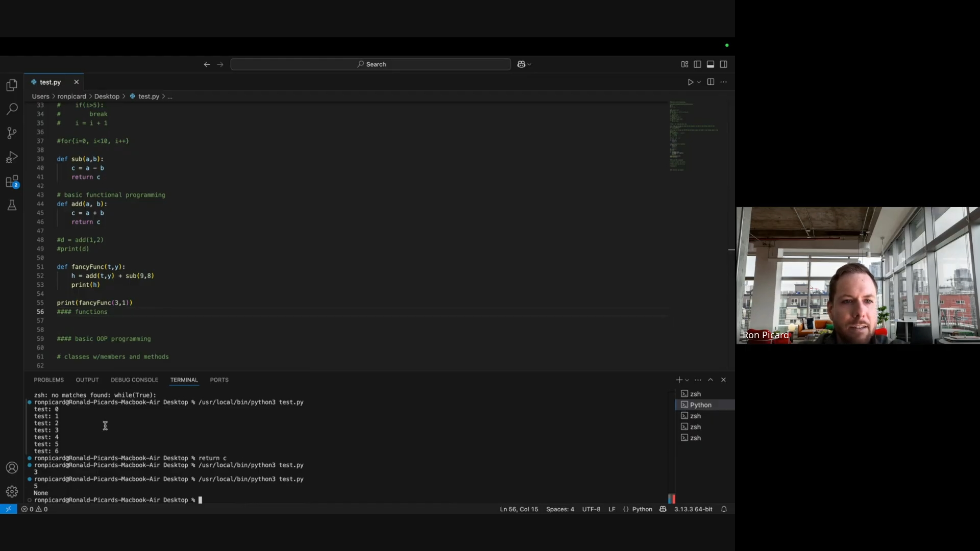Change Python interpreter via 3.13.3 64-bit

(x=692, y=509)
